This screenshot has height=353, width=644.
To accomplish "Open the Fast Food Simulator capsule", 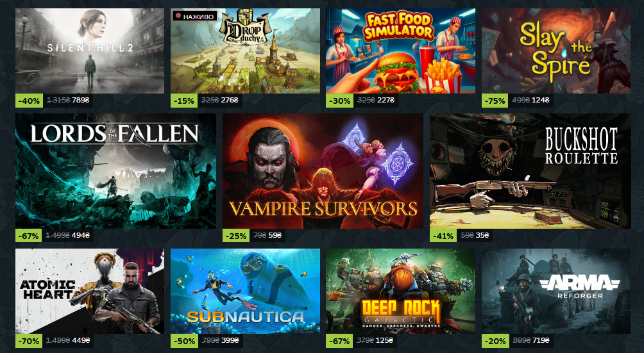I will coord(400,51).
